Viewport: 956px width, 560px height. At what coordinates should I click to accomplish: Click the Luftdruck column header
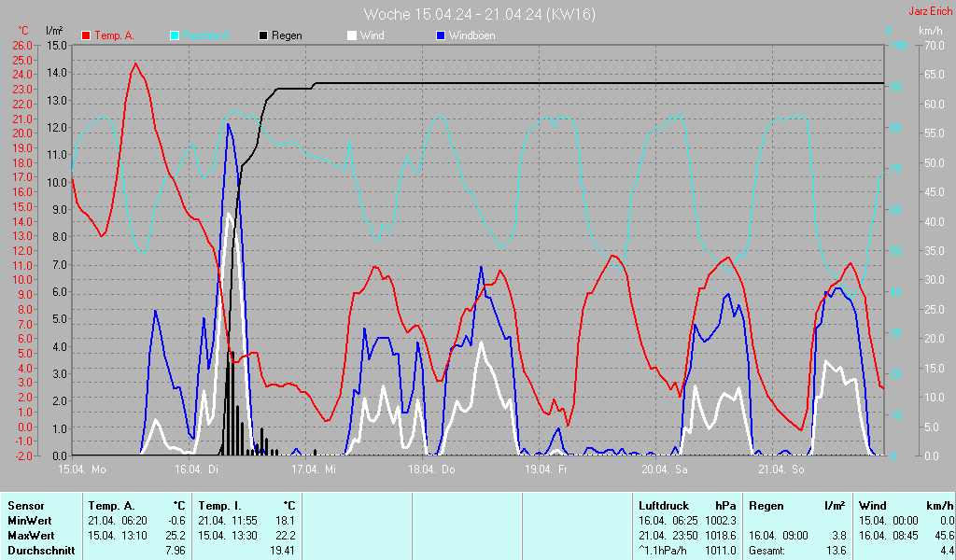click(664, 506)
